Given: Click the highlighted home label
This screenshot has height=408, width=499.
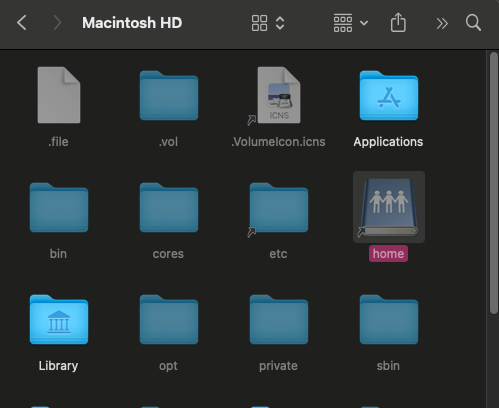Looking at the screenshot, I should click(x=388, y=254).
